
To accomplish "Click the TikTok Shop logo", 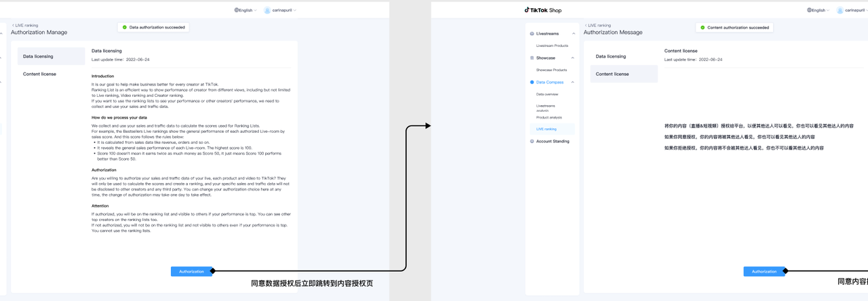I will [x=542, y=10].
